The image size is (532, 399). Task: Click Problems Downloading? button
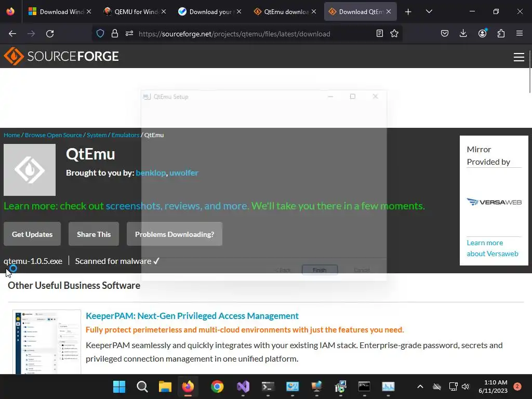tap(175, 234)
